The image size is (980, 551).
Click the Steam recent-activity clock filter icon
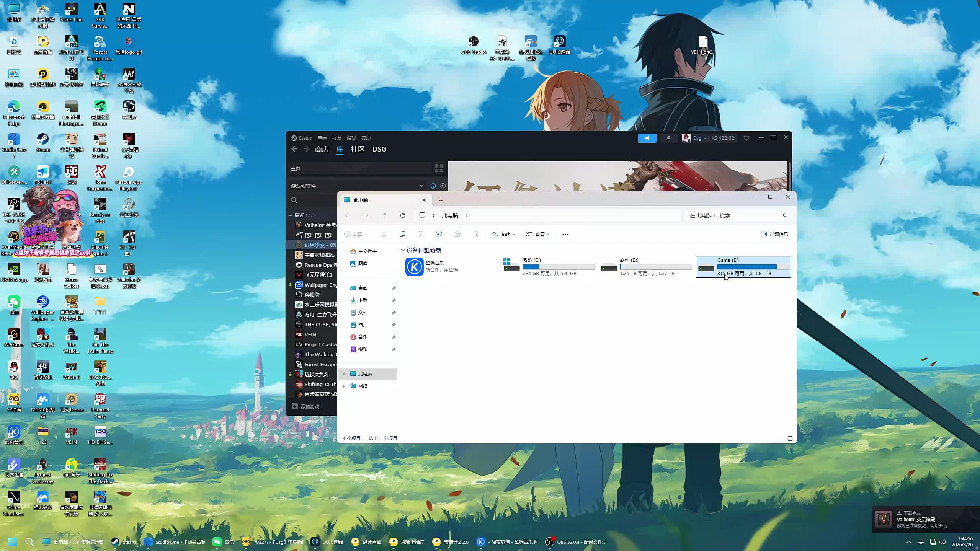click(433, 186)
